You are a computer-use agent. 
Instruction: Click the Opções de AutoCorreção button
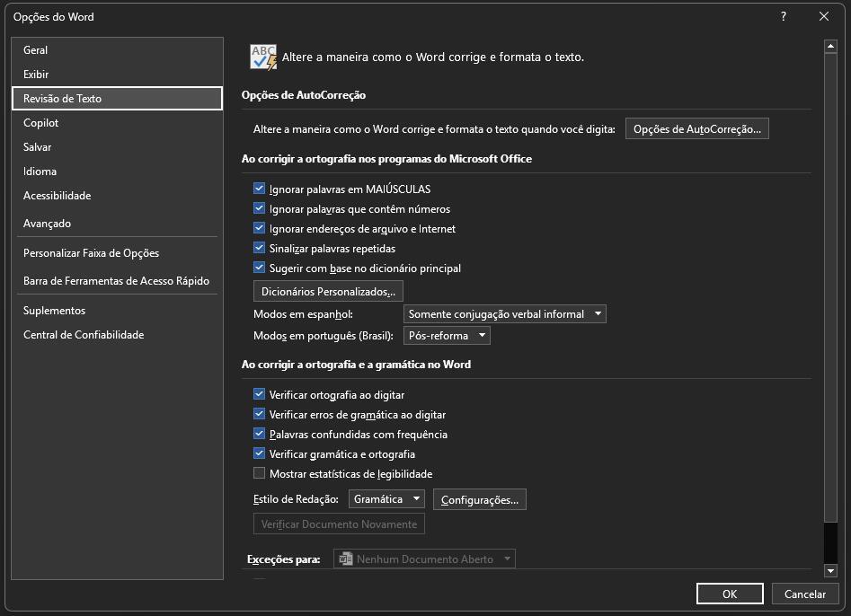point(696,129)
